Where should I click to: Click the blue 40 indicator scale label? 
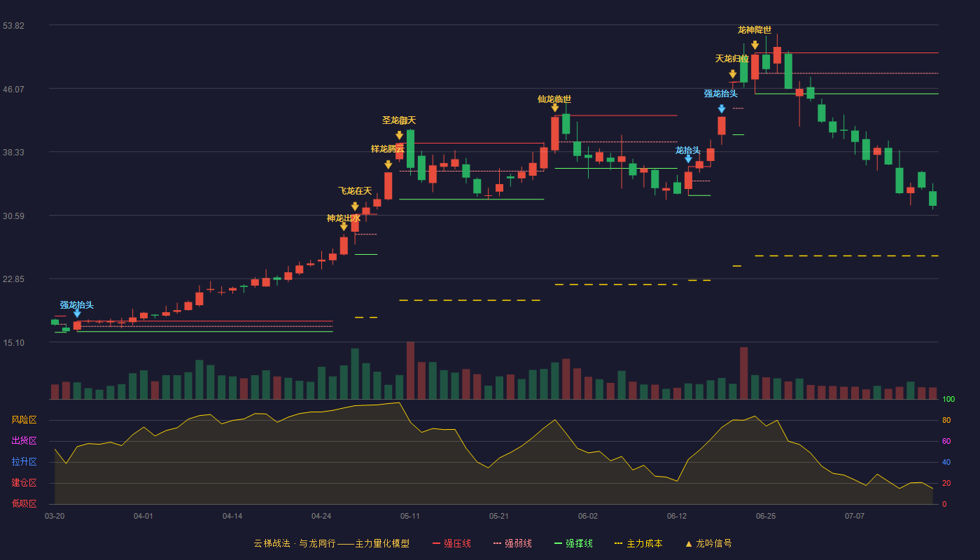pos(946,463)
